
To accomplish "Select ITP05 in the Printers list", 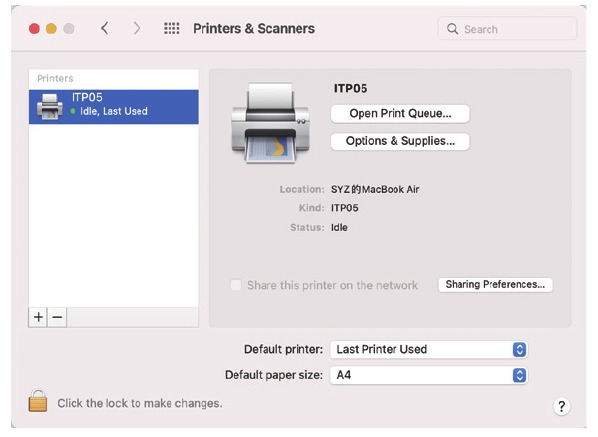I will tap(114, 107).
